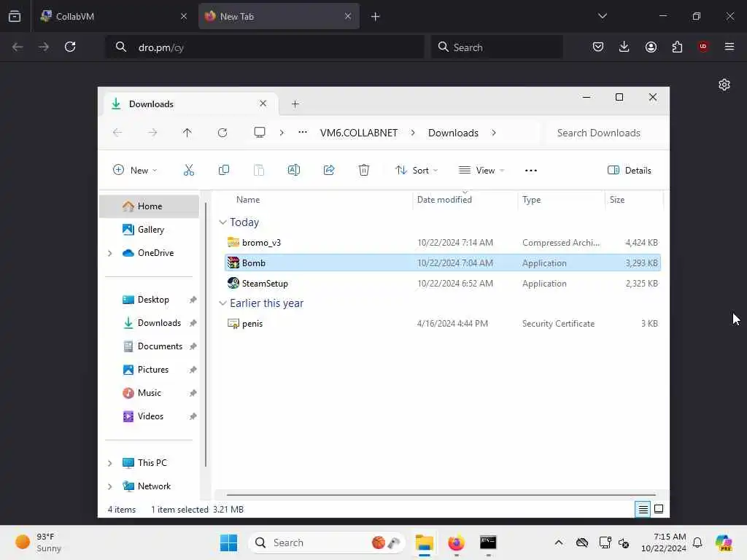Select the Downloads Explorer tab

190,104
